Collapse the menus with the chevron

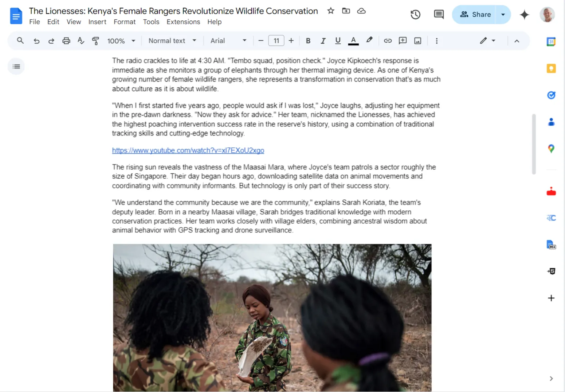click(x=517, y=41)
